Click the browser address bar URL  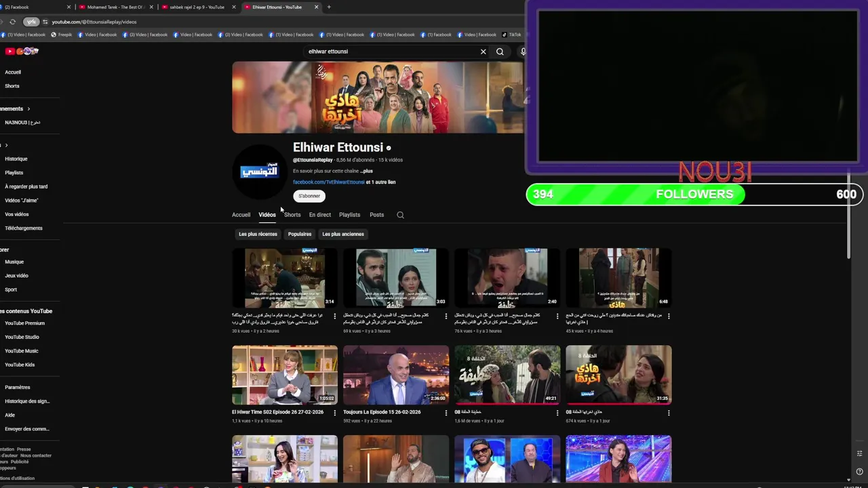tap(94, 22)
